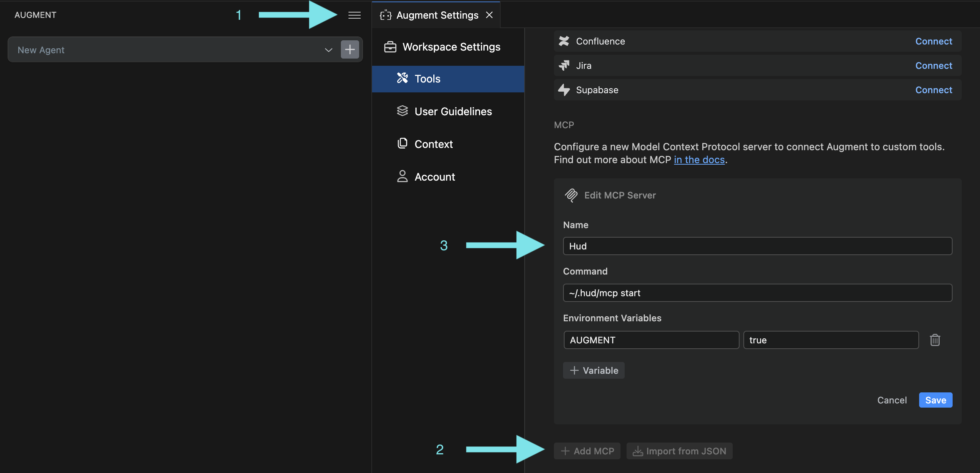Click the AUGMENT panel title
980x473 pixels.
coord(35,15)
